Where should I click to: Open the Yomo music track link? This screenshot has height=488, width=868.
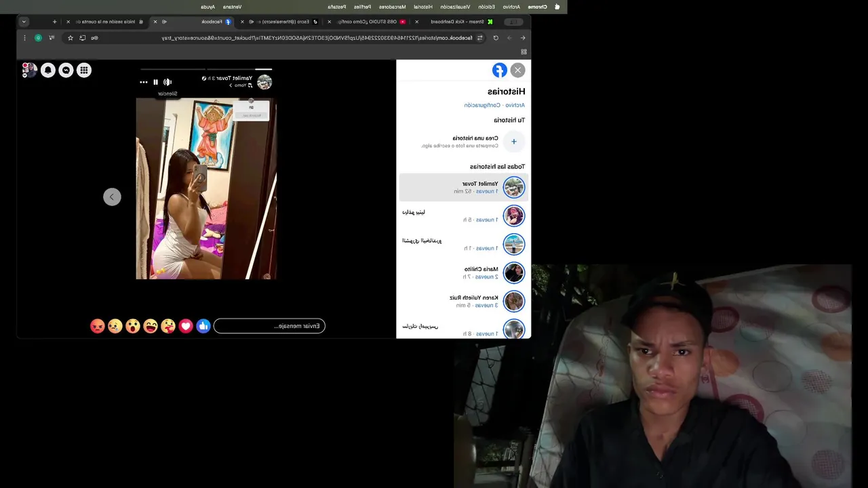pos(241,85)
